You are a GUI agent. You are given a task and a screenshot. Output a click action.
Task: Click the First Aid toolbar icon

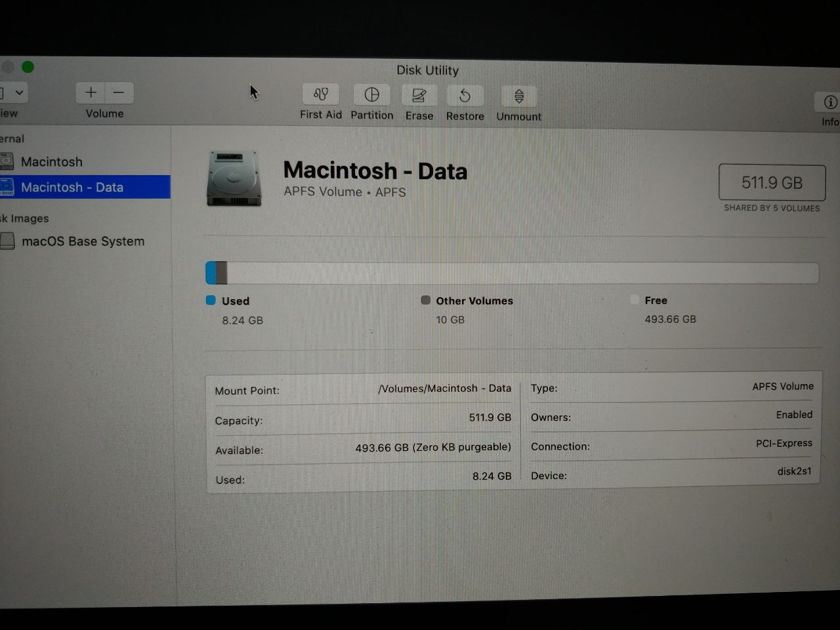(321, 94)
